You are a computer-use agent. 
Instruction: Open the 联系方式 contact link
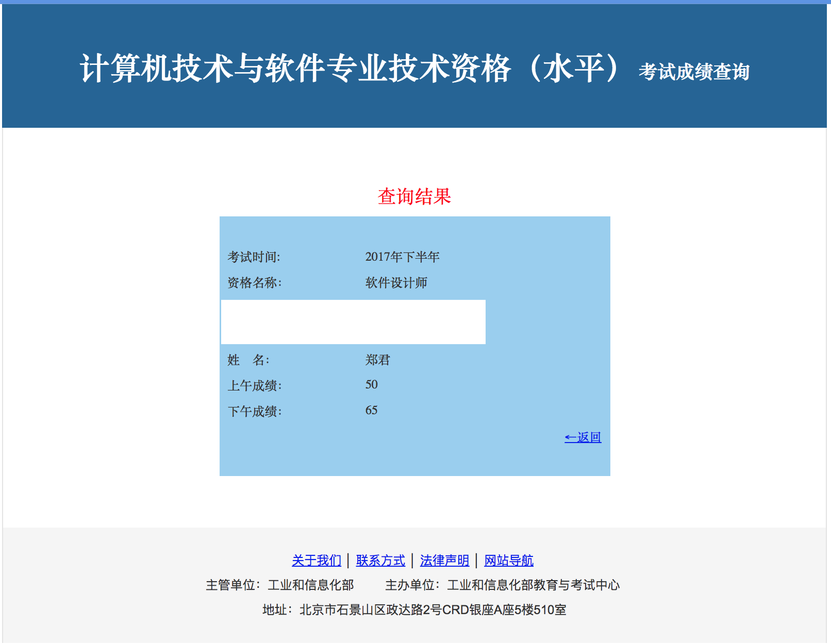coord(380,560)
